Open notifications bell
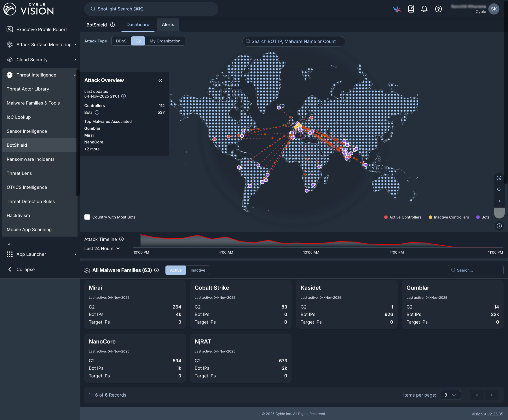 [x=424, y=9]
